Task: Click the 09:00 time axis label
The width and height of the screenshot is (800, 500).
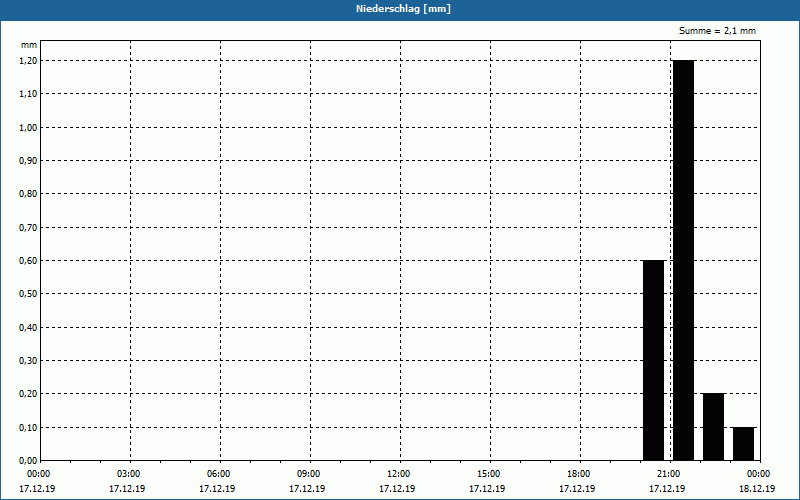Action: (x=310, y=474)
